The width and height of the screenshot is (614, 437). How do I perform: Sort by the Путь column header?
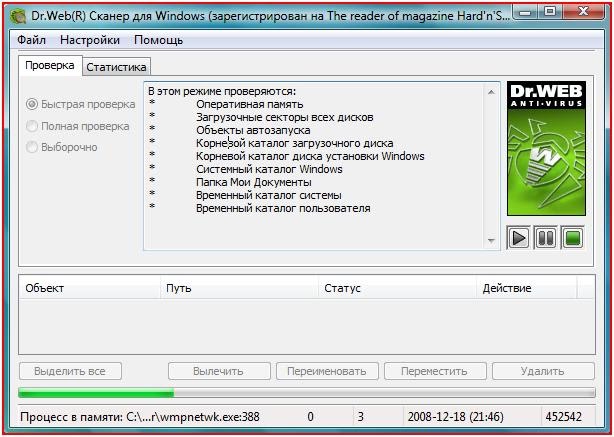point(239,288)
